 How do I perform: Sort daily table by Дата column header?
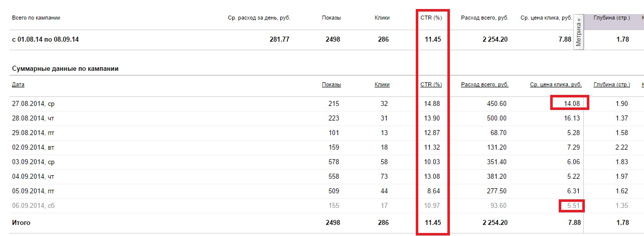(18, 85)
